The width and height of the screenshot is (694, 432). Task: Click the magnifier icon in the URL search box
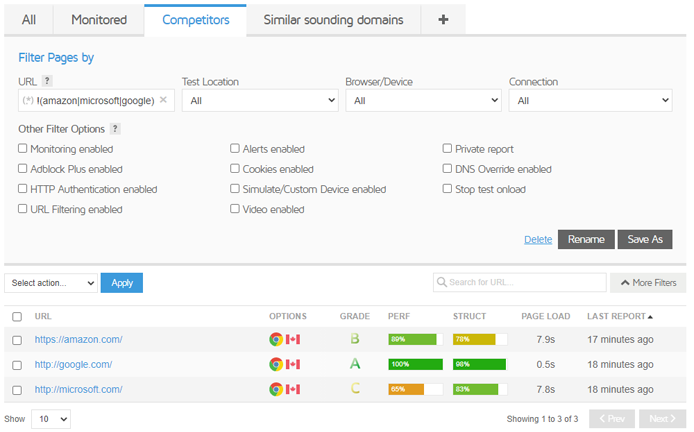(441, 282)
